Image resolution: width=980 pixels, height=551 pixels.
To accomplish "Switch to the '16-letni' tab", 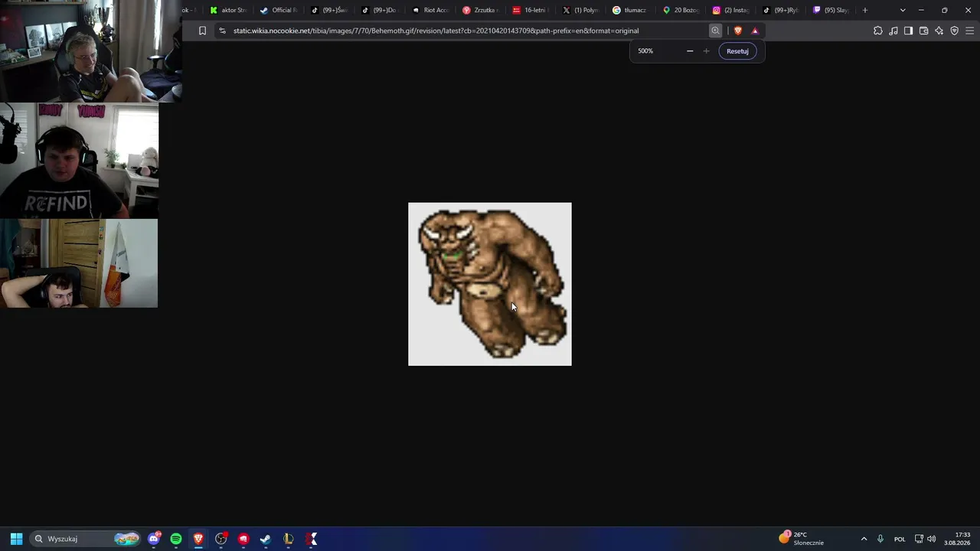I will click(x=531, y=10).
